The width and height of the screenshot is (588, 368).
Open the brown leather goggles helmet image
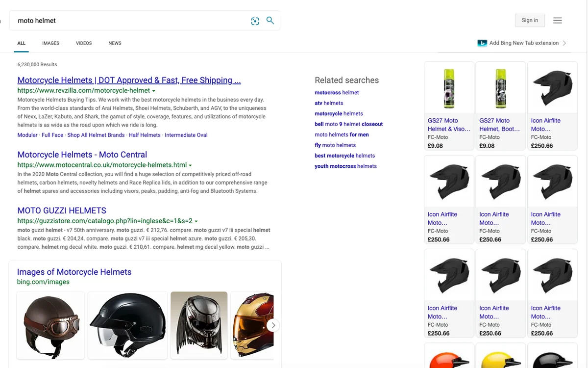(x=50, y=325)
